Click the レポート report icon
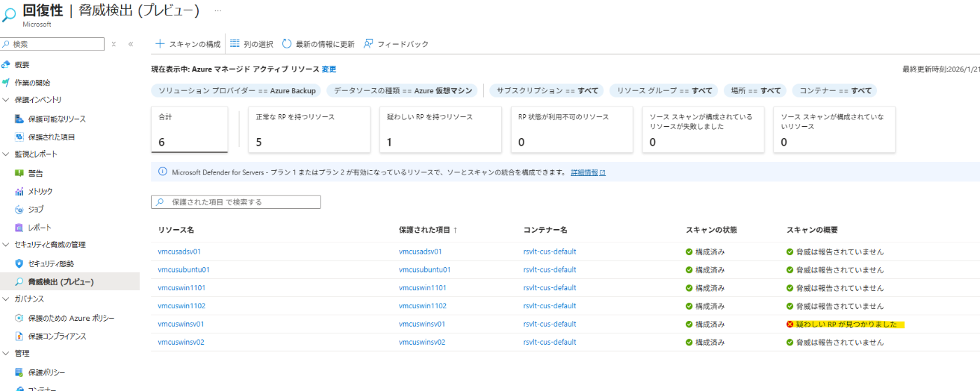980x391 pixels. point(20,228)
